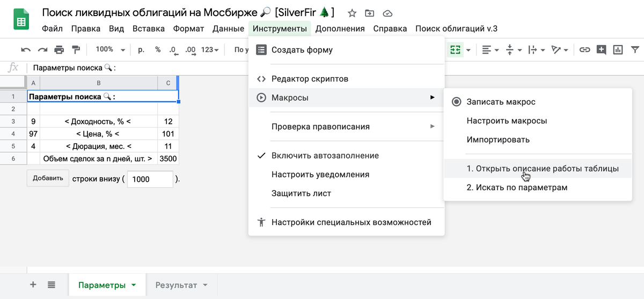644x299 pixels.
Task: Click the insert link icon
Action: click(x=584, y=50)
